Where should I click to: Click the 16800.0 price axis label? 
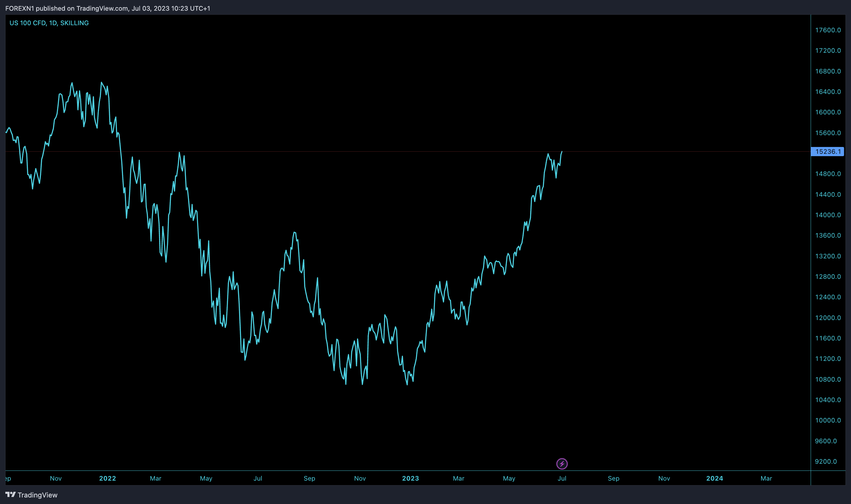point(828,71)
